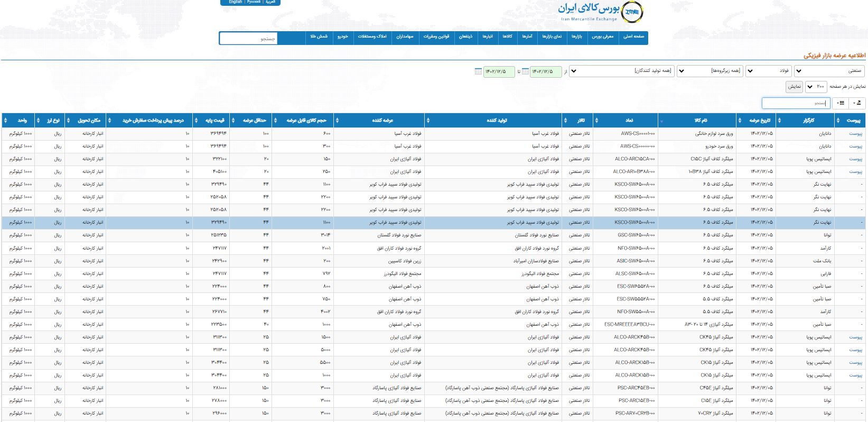Viewport: 868px width, 422px height.
Task: Select symbol cell ASIC-SW6500A-00
Action: 626,261
